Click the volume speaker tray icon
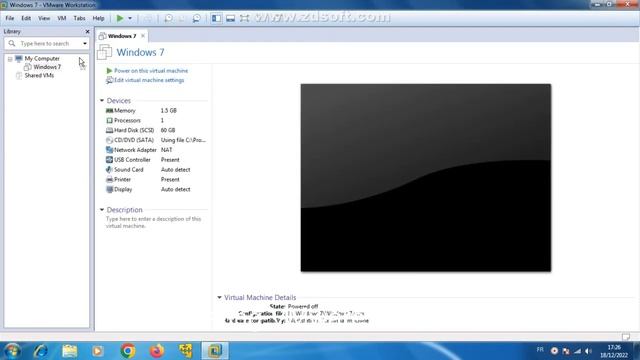640x360 pixels. pyautogui.click(x=588, y=351)
